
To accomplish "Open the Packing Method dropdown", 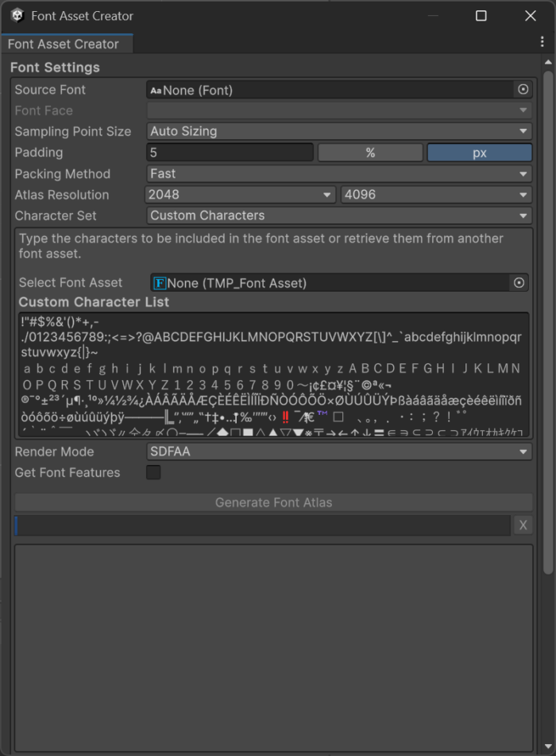I will coord(339,174).
